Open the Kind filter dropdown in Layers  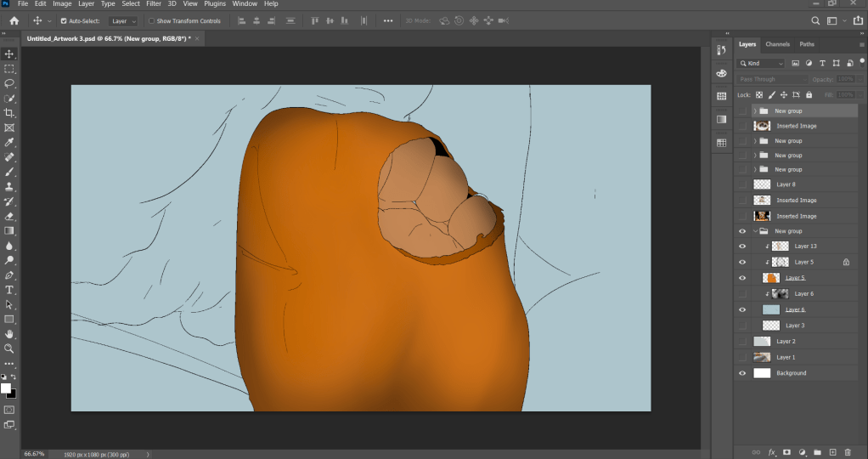(x=762, y=63)
